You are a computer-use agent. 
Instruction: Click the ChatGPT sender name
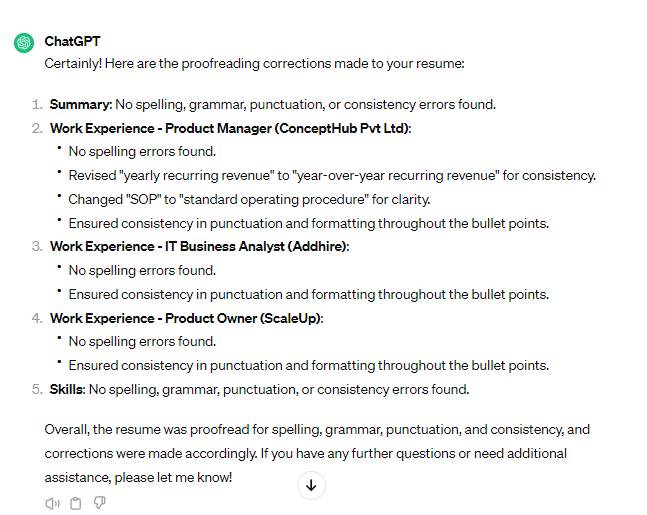72,42
